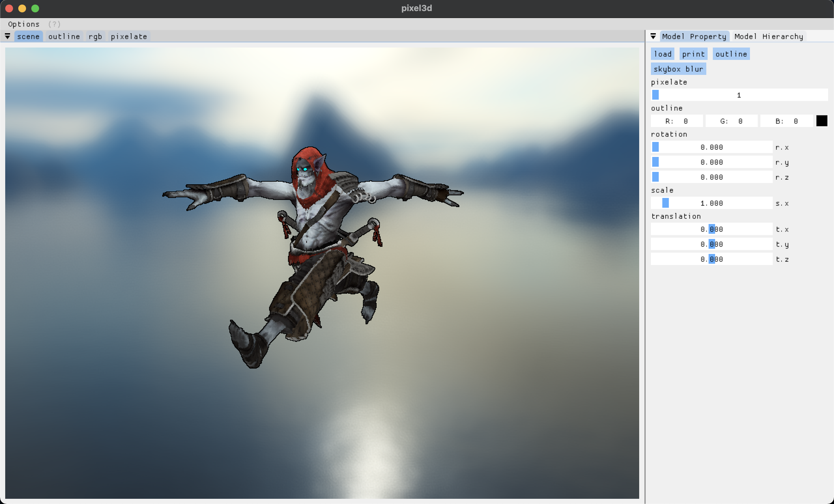Adjust the r.y rotation slider
Screen dimensions: 834x504
pyautogui.click(x=712, y=162)
